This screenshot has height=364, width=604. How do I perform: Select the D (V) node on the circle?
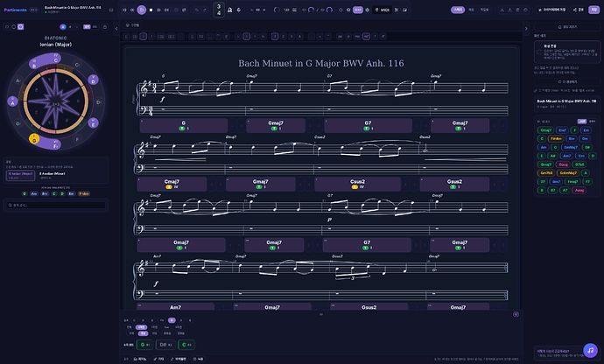click(93, 80)
